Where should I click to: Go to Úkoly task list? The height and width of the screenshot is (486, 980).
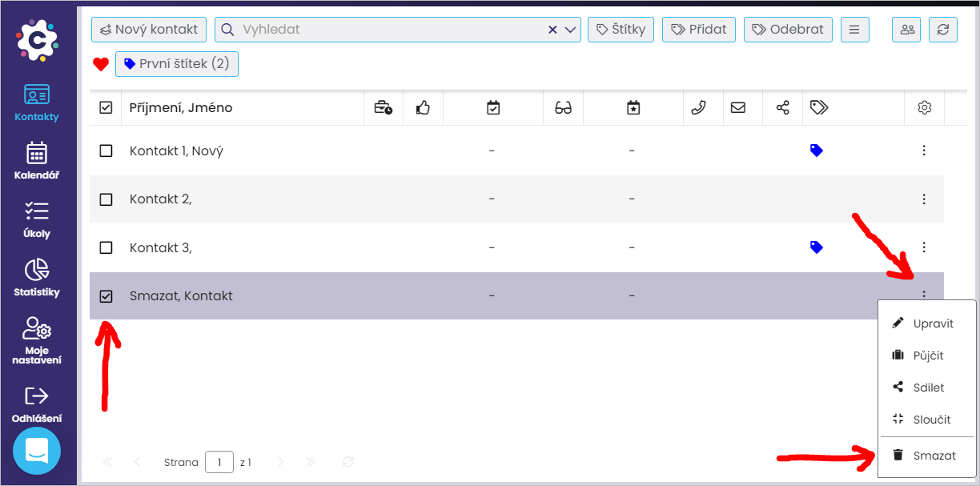(x=37, y=219)
